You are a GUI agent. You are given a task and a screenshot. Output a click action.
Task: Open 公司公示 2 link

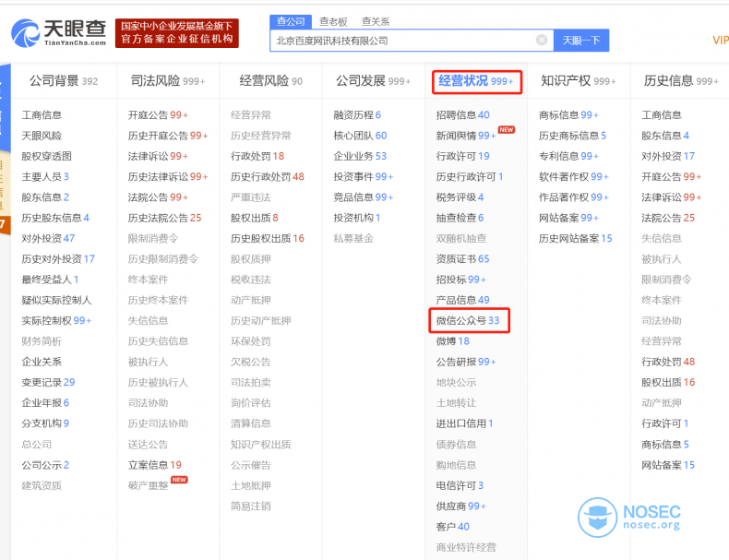[x=45, y=465]
